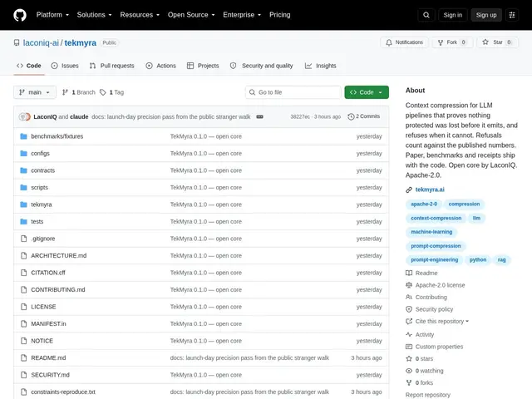Screen dimensions: 532x399
Task: Click the Sign in button
Action: [452, 15]
